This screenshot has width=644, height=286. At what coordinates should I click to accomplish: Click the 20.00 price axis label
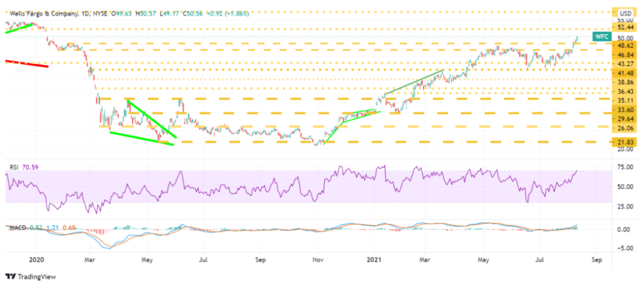626,150
